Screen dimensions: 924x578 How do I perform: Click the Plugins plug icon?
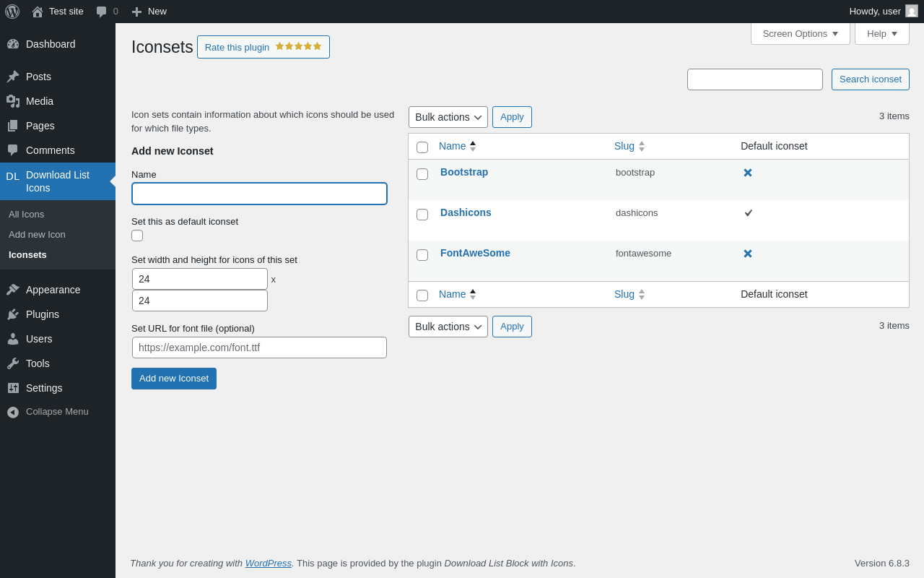pyautogui.click(x=13, y=314)
